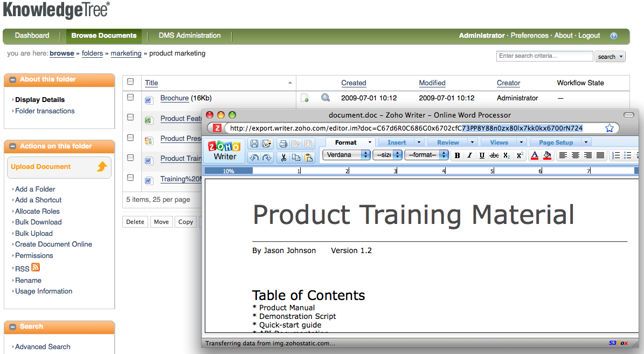Click the magnifier icon in Brochure row
Image resolution: width=644 pixels, height=354 pixels.
pos(326,98)
